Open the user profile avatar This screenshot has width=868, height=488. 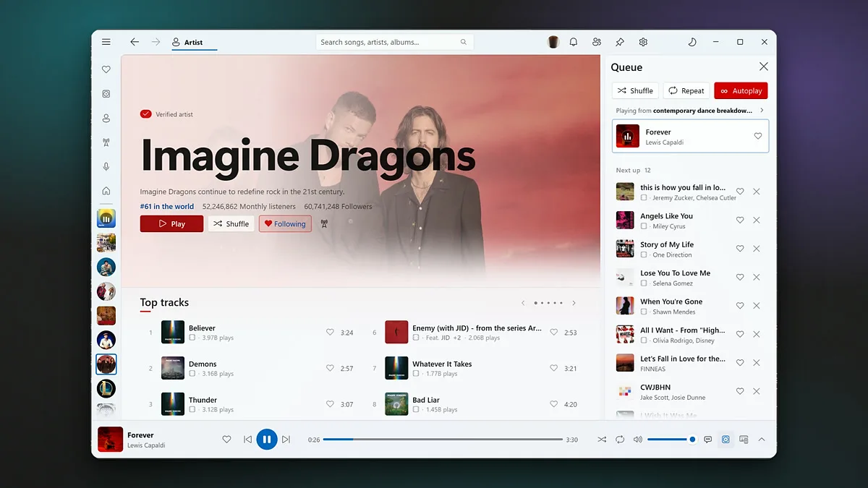(x=553, y=42)
